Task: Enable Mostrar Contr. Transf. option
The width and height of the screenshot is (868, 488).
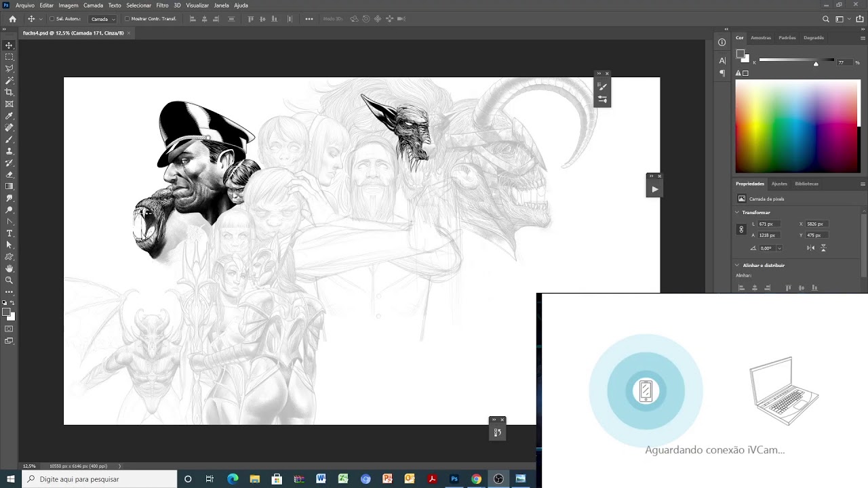Action: (x=127, y=18)
